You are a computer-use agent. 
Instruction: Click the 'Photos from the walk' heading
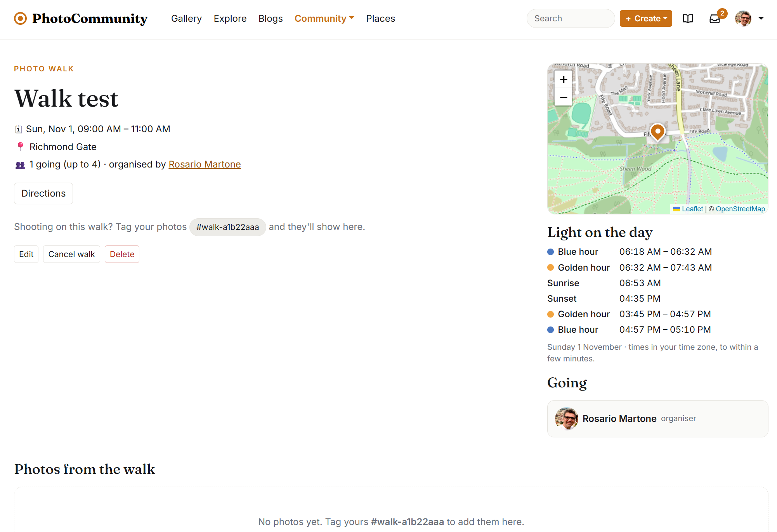(85, 469)
